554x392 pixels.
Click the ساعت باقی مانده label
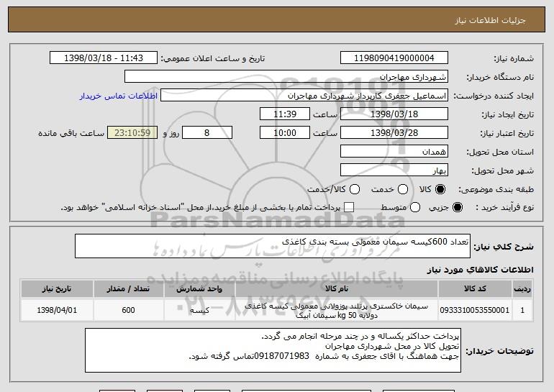(71, 133)
